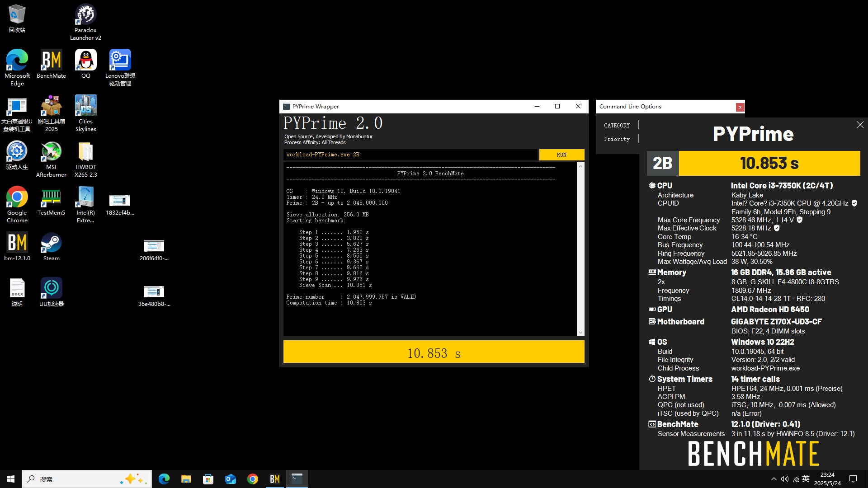Switch to PYPrime Wrapper console taskbar button
Image resolution: width=868 pixels, height=488 pixels.
297,479
